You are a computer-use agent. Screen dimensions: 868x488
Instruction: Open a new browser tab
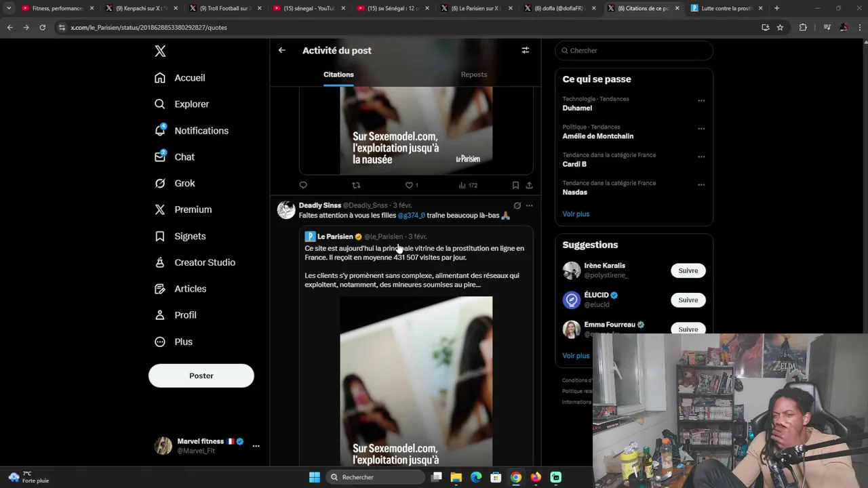tap(776, 8)
